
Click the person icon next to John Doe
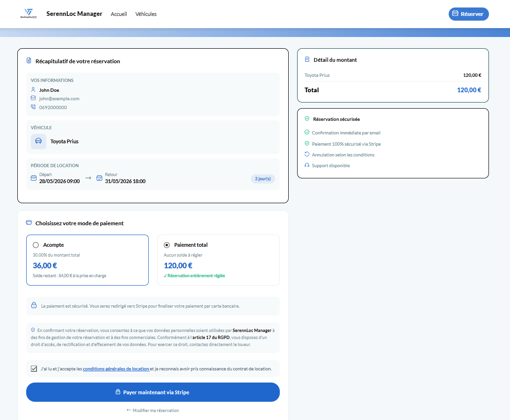point(33,89)
